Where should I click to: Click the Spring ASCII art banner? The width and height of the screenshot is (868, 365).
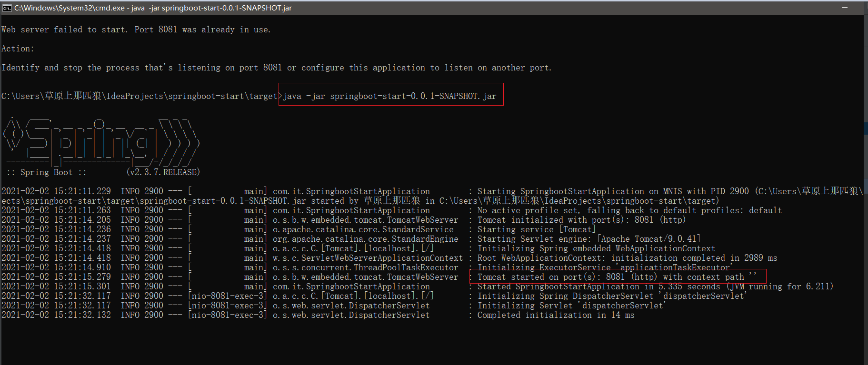(101, 141)
